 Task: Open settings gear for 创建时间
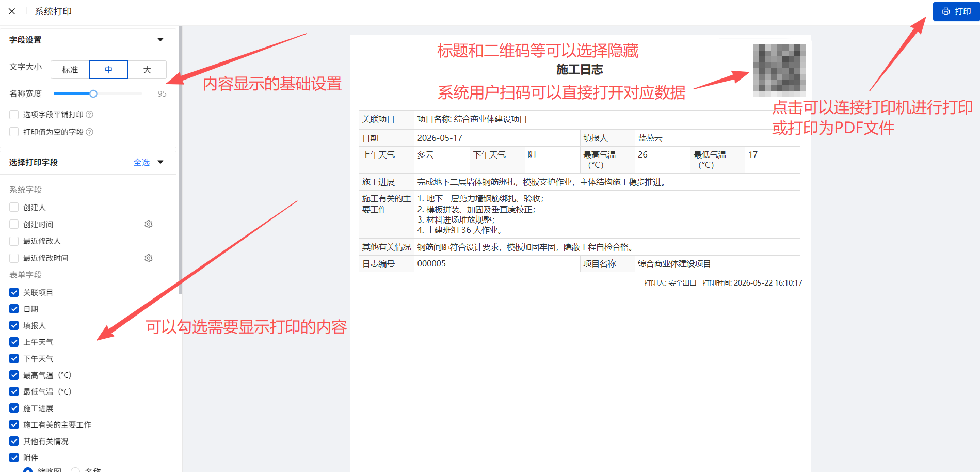[149, 224]
